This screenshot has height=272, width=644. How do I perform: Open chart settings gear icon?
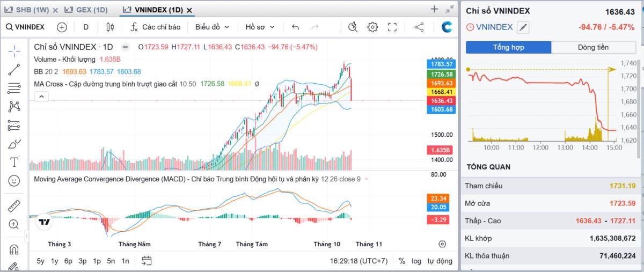point(372,27)
